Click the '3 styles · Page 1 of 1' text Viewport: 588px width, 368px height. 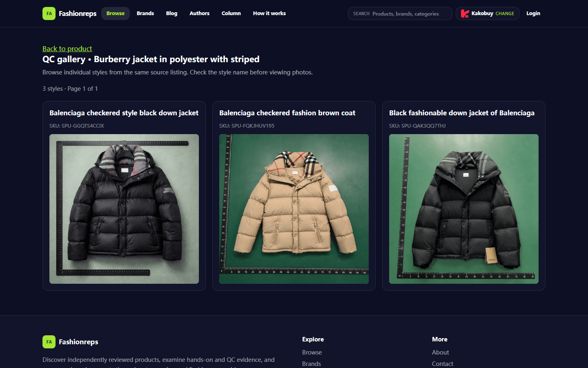(x=70, y=89)
